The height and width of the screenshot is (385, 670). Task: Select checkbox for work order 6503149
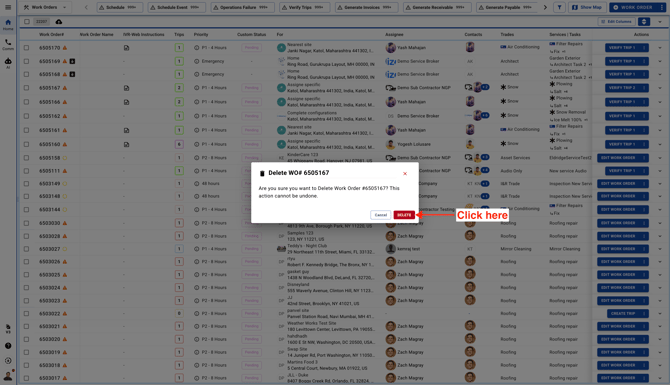pos(26,184)
